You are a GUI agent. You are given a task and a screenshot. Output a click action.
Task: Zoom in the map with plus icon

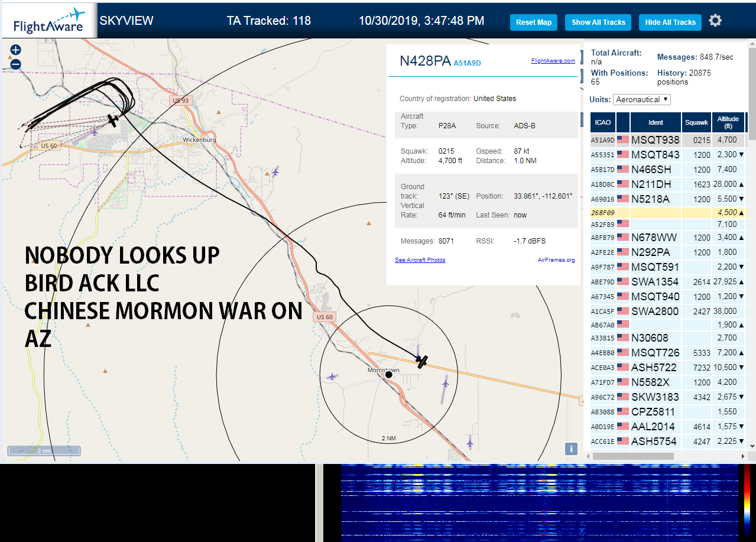(x=16, y=50)
